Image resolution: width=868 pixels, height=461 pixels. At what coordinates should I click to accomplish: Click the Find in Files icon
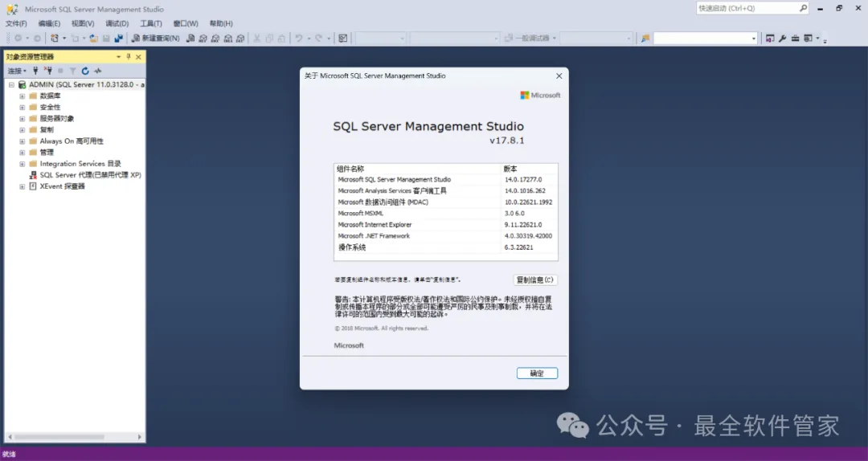tap(645, 39)
